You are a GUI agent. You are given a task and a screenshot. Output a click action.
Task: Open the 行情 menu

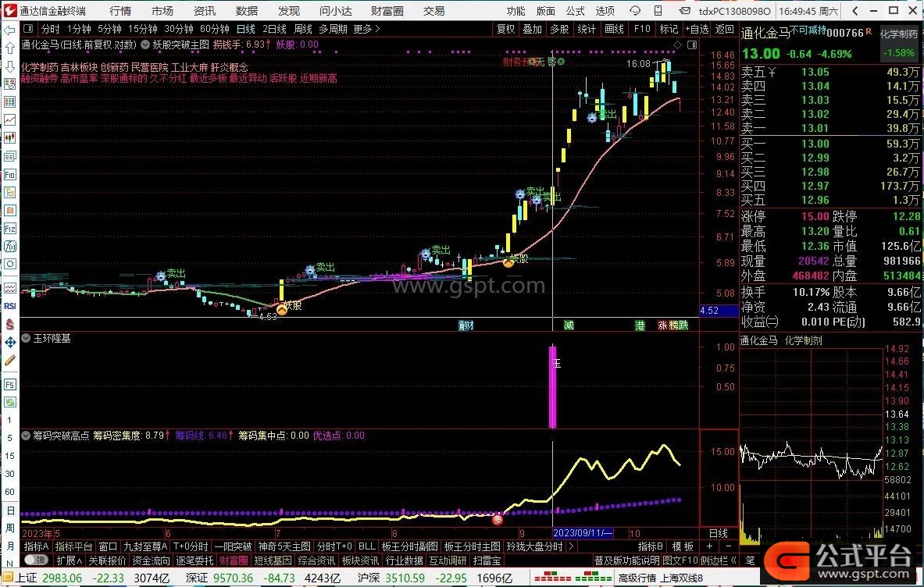(x=120, y=11)
